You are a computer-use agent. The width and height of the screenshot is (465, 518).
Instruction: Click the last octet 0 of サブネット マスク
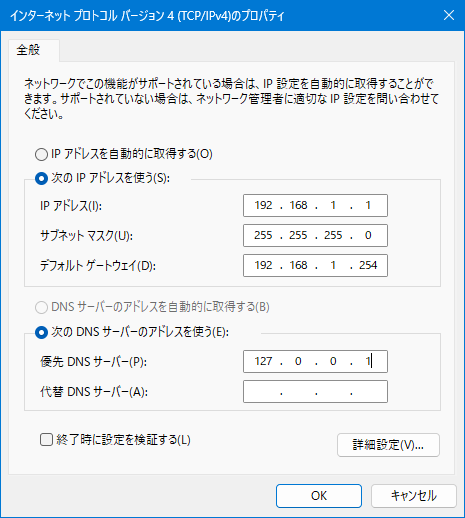[368, 235]
